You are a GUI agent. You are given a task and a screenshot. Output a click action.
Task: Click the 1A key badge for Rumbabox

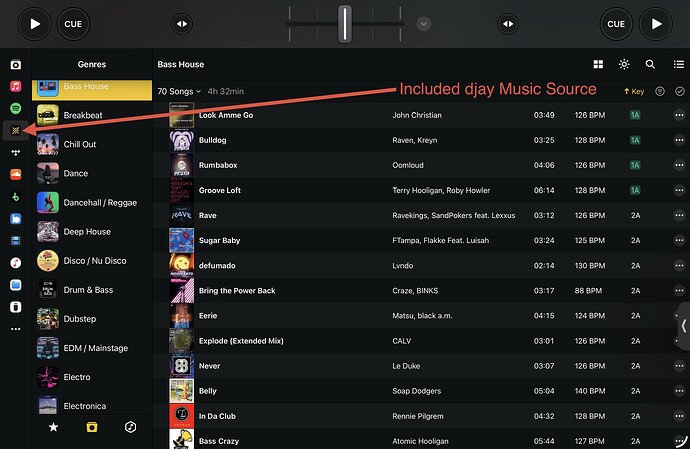pyautogui.click(x=635, y=165)
